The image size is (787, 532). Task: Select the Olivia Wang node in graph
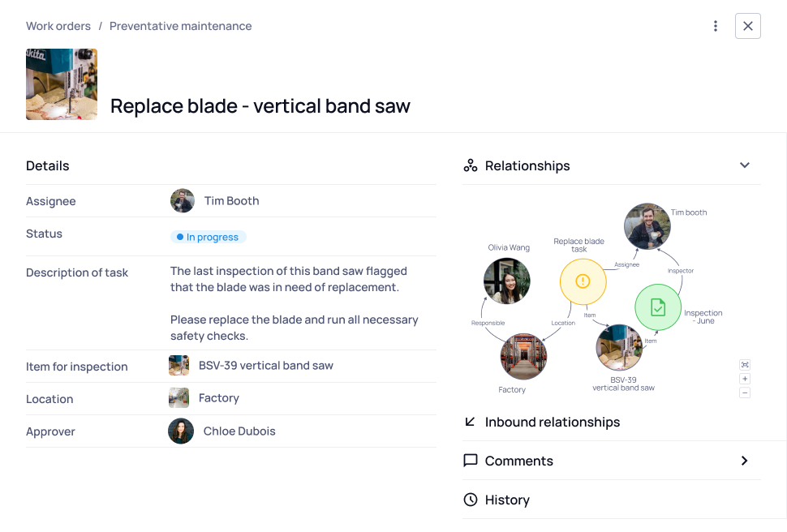[507, 281]
